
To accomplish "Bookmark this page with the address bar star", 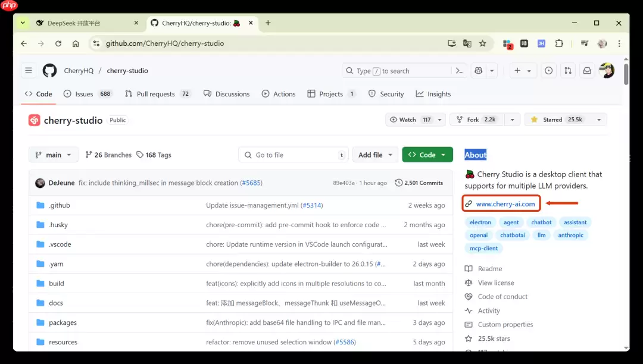I will 483,43.
